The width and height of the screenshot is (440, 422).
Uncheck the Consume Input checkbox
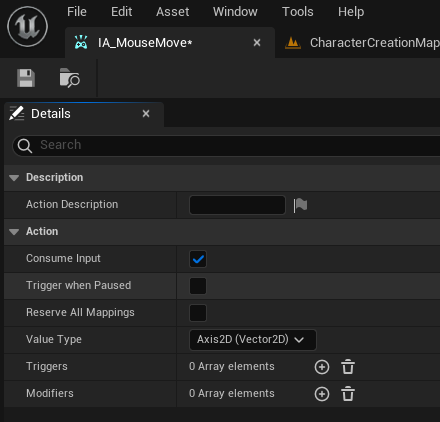[x=198, y=259]
